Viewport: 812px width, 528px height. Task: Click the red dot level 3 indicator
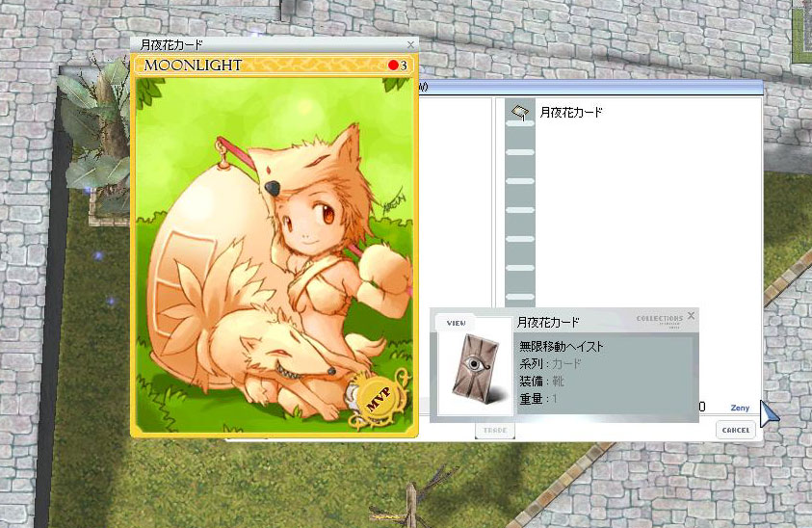pos(398,66)
